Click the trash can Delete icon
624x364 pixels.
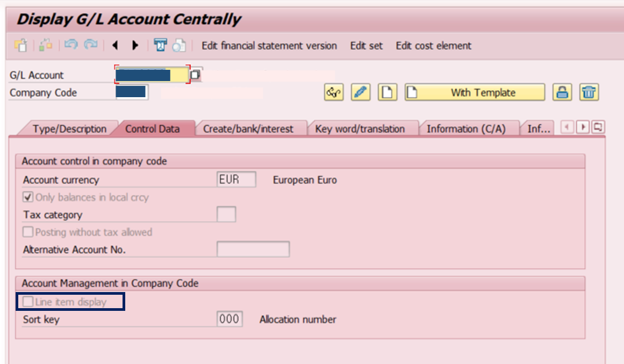point(589,92)
